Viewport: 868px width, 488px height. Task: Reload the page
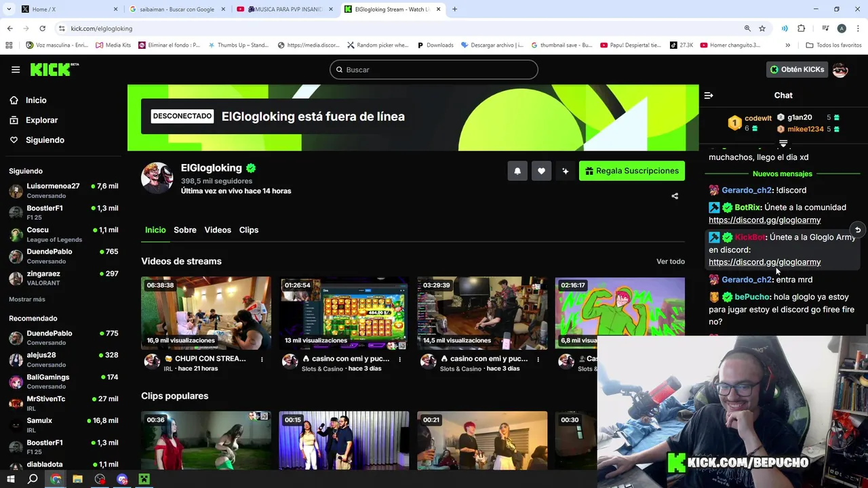[x=42, y=28]
